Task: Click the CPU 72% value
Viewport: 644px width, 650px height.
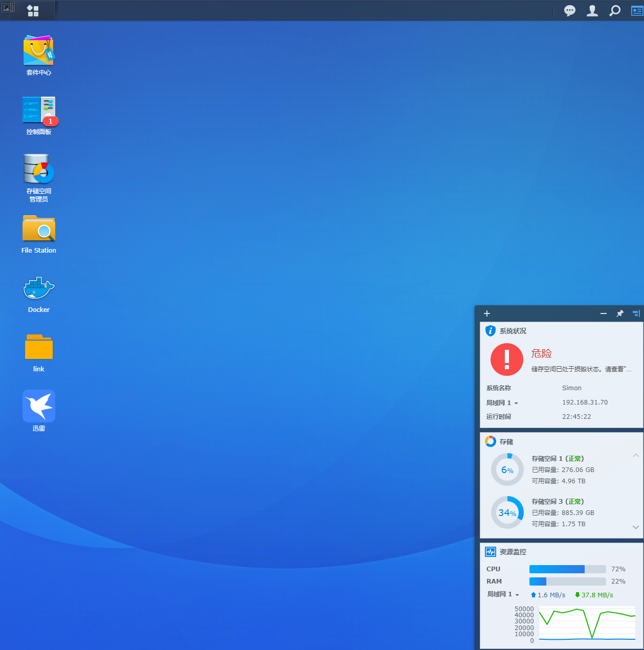Action: point(618,569)
